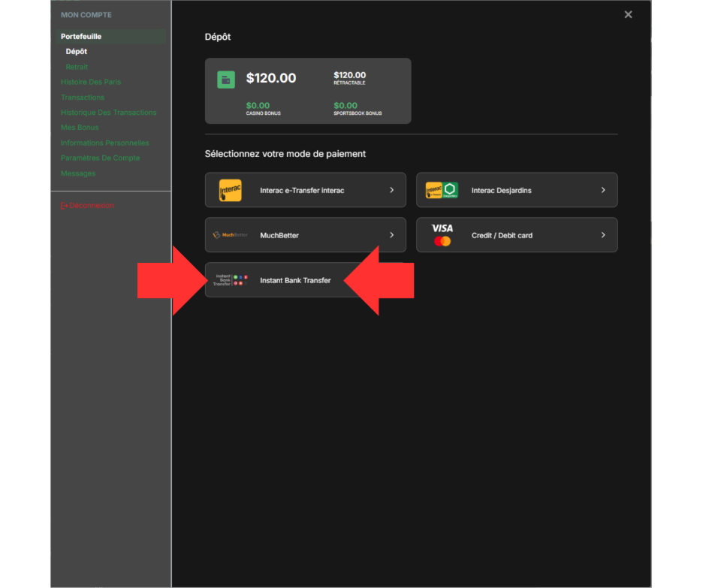Screen dimensions: 703x588
Task: Select Retrait in the sidebar
Action: 77,67
